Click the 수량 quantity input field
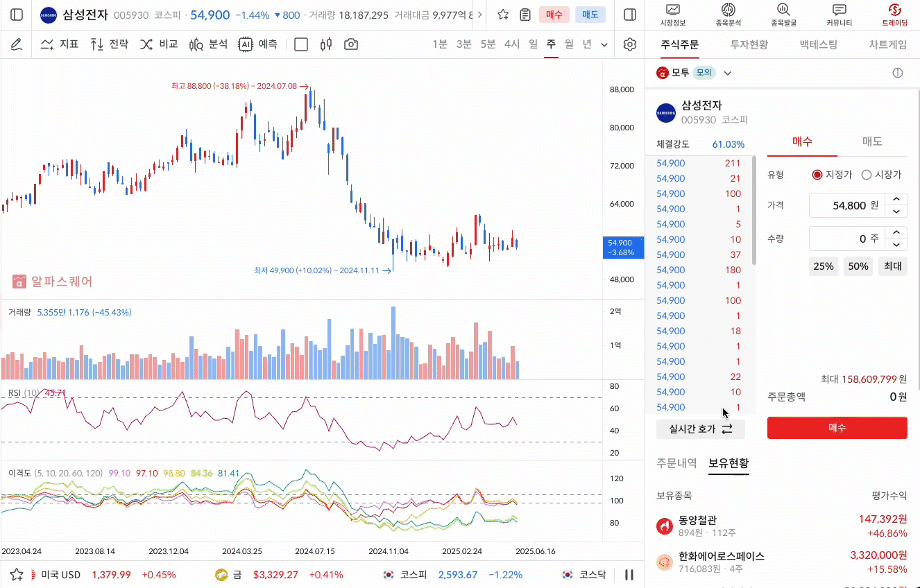Image resolution: width=920 pixels, height=588 pixels. (848, 239)
